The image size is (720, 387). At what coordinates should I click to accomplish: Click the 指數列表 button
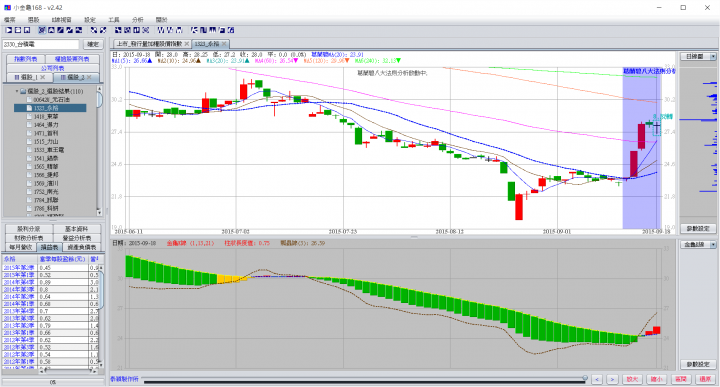[x=26, y=59]
